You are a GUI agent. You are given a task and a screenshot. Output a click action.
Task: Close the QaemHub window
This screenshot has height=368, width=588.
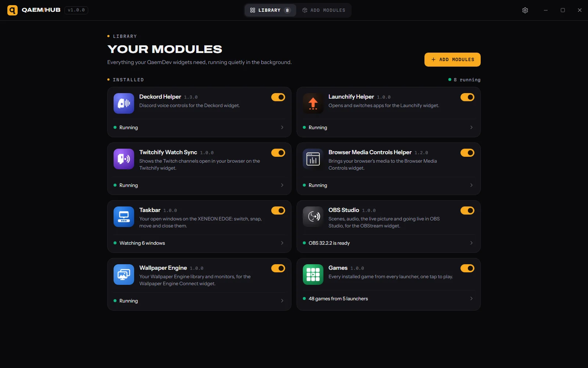[580, 10]
